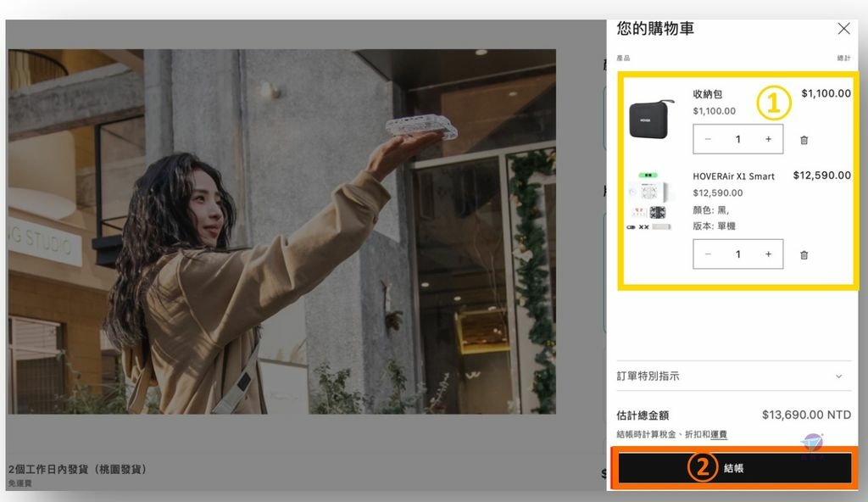Viewport: 868px width, 502px height.
Task: Click the 2個工作日內發貨 shipping text
Action: pos(77,469)
